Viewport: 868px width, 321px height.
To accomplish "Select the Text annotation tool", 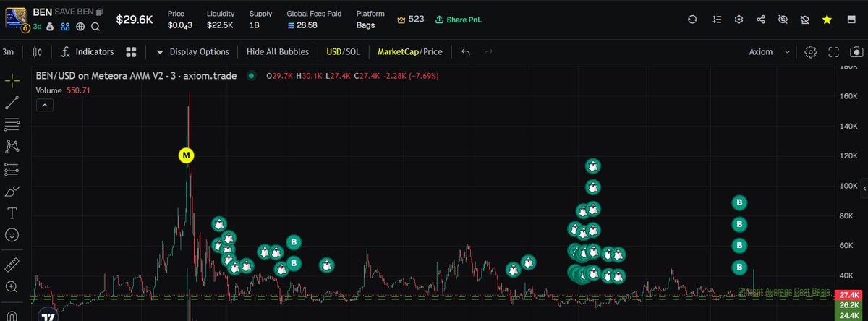I will coord(12,213).
